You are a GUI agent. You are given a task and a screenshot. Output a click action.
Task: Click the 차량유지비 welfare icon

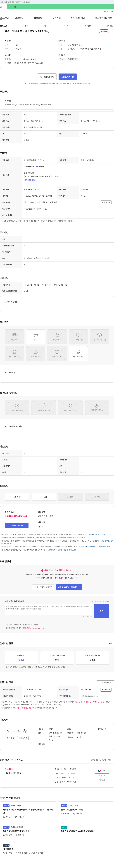57,337
